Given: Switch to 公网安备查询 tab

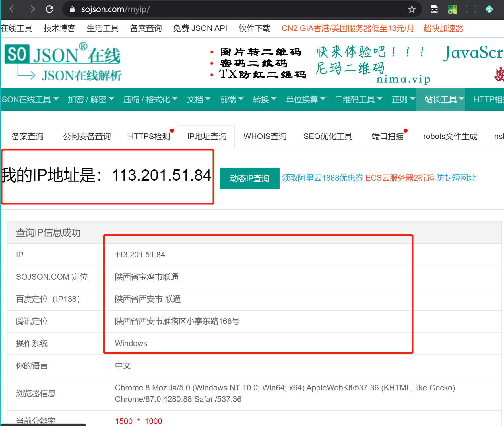Looking at the screenshot, I should click(87, 137).
